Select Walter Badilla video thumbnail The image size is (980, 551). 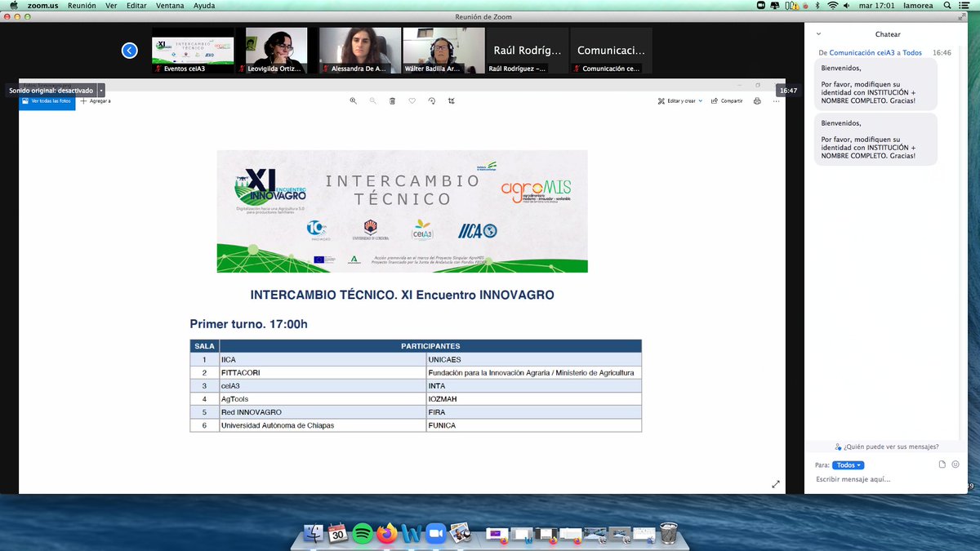click(x=443, y=51)
